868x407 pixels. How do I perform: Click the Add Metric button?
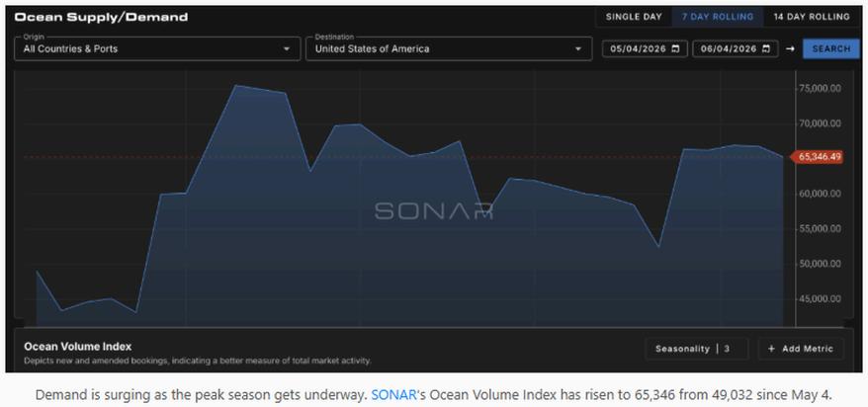[801, 349]
